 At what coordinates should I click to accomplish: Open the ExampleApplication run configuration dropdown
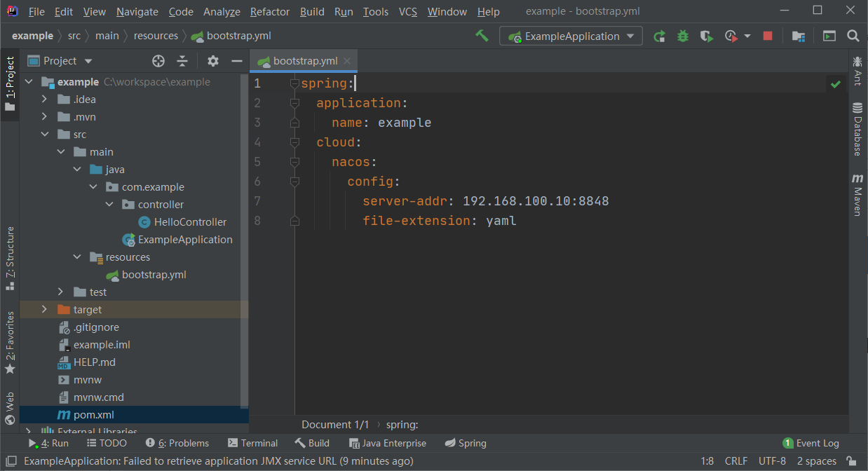tap(571, 36)
